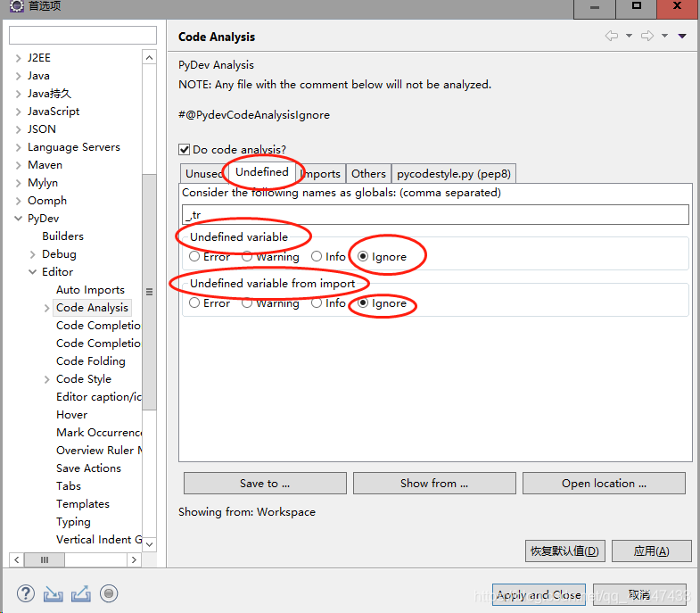Toggle the Do code analysis checkbox

184,149
